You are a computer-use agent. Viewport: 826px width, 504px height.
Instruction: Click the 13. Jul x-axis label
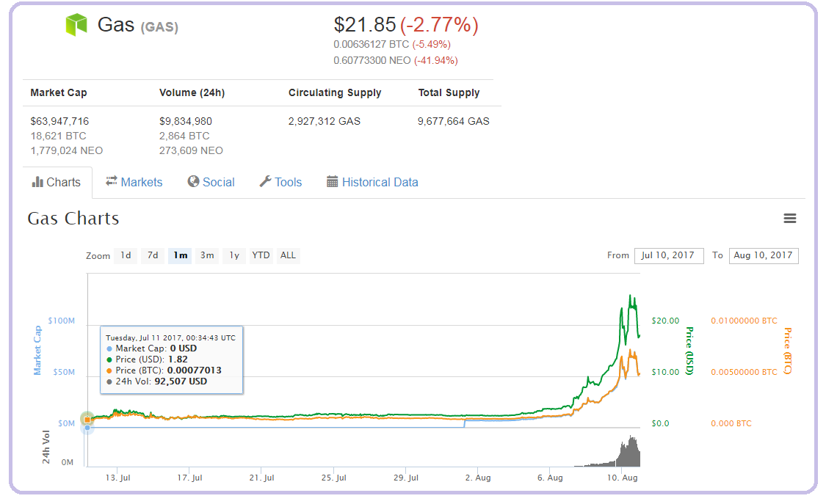[118, 478]
